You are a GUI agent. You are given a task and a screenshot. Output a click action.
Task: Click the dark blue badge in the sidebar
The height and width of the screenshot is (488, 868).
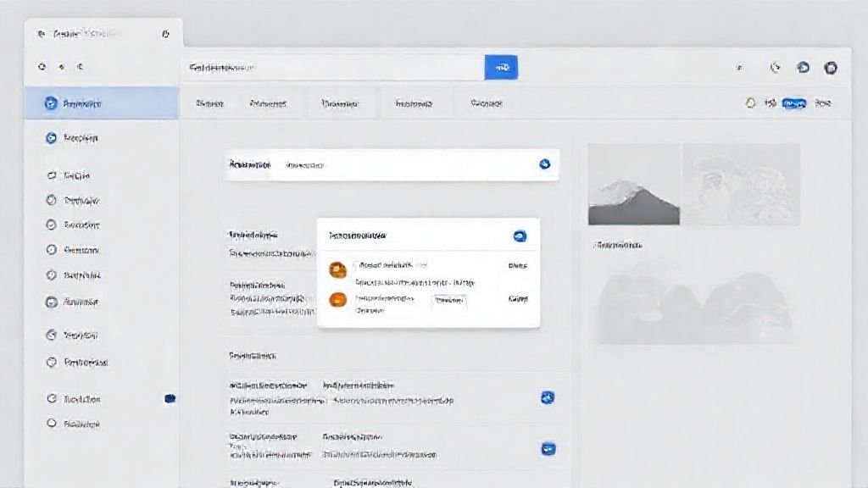[170, 398]
